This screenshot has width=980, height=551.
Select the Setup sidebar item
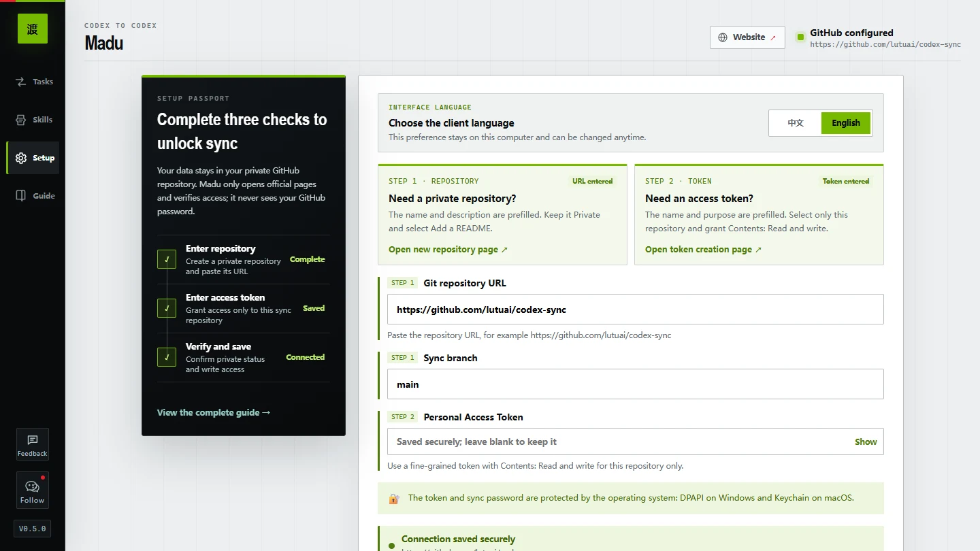click(33, 158)
